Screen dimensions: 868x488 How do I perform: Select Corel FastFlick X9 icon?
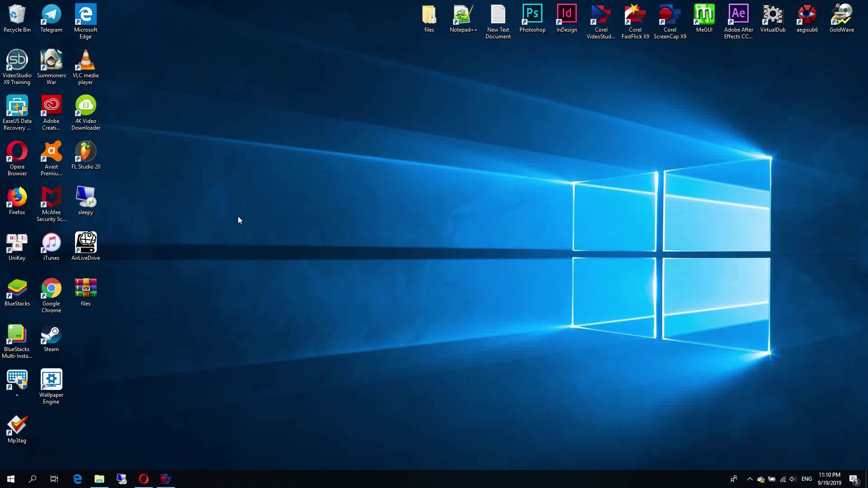click(635, 21)
